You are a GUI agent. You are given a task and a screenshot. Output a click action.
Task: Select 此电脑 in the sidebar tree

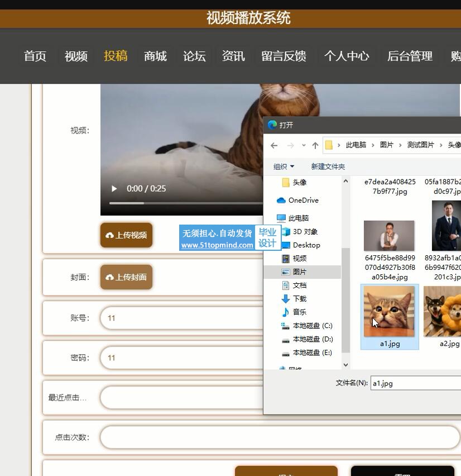292,218
